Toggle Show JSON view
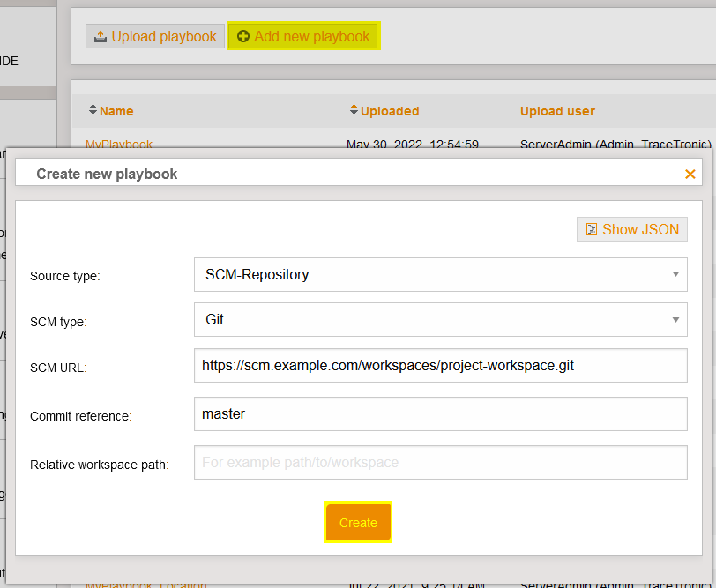716x588 pixels. point(631,229)
